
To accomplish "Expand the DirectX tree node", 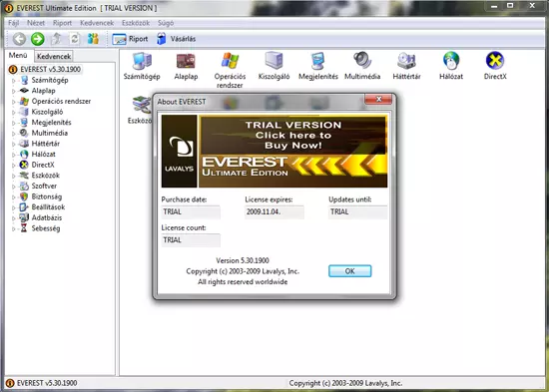I will coord(14,166).
